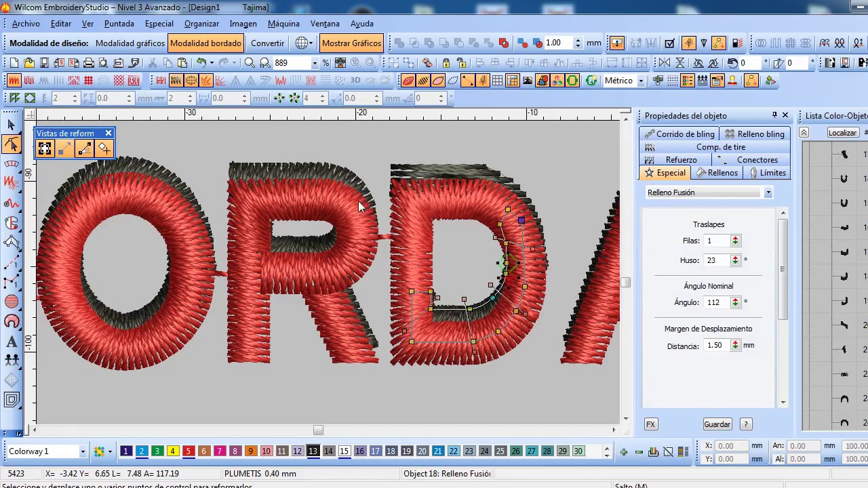The image size is (868, 488).
Task: Click the FX button
Action: [x=650, y=424]
